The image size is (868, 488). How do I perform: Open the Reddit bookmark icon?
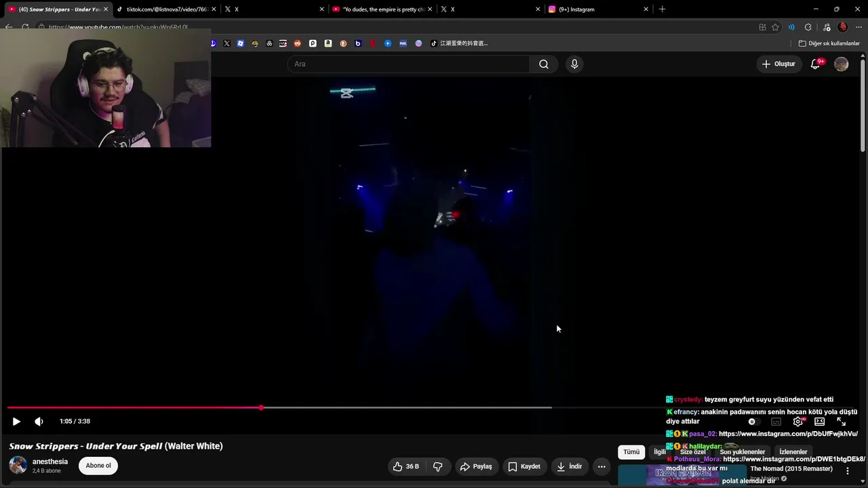tap(298, 43)
